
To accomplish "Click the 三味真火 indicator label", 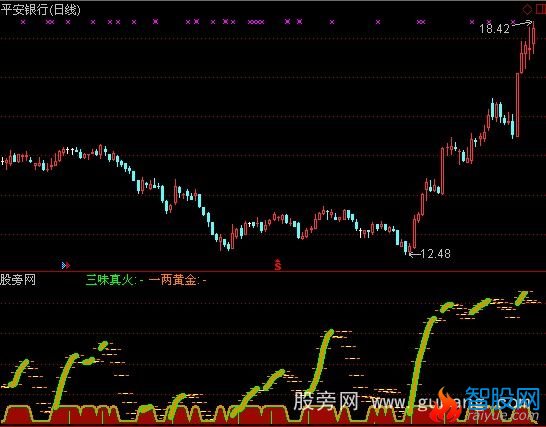I will pyautogui.click(x=110, y=280).
